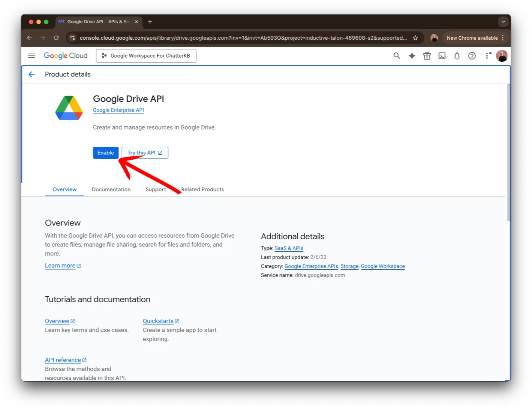
Task: Open the help question mark icon
Action: pos(472,56)
